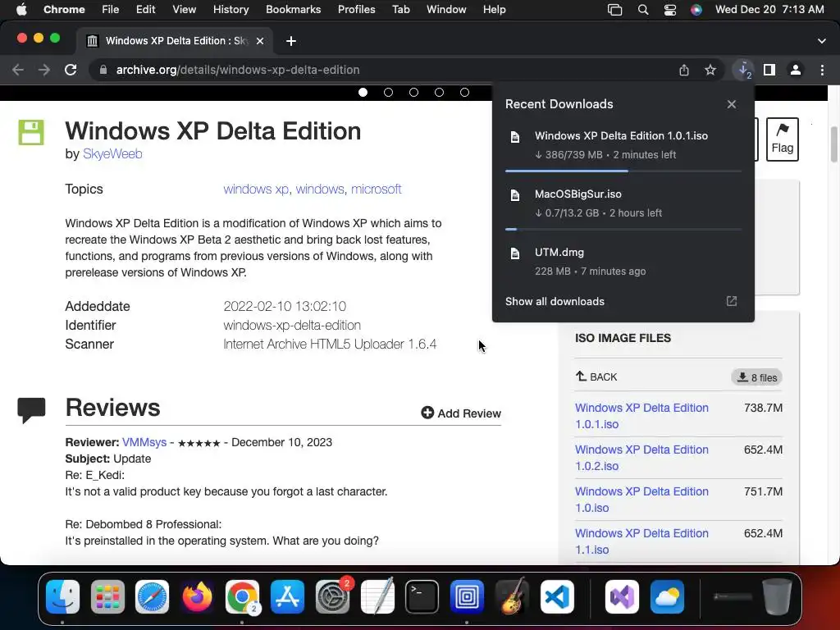This screenshot has height=630, width=840.
Task: Toggle the Chrome side panel icon
Action: (x=769, y=70)
